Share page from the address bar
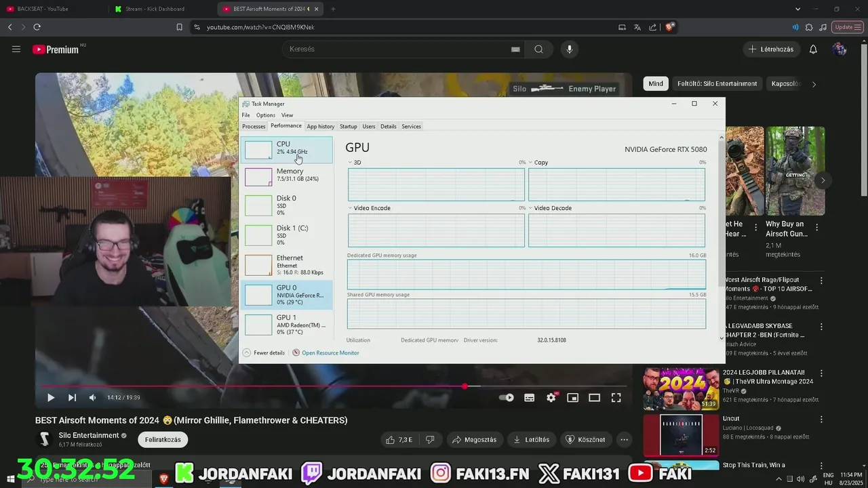Viewport: 868px width, 488px height. (652, 27)
